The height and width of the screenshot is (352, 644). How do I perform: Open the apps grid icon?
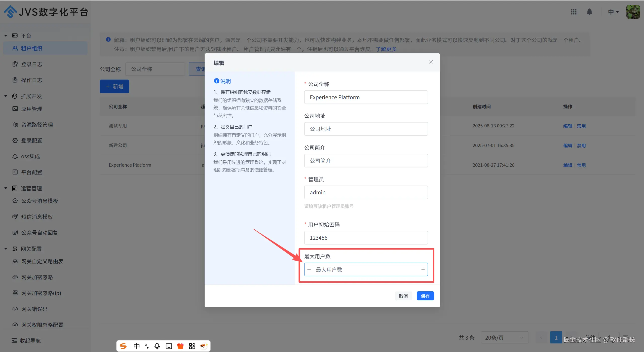point(574,12)
